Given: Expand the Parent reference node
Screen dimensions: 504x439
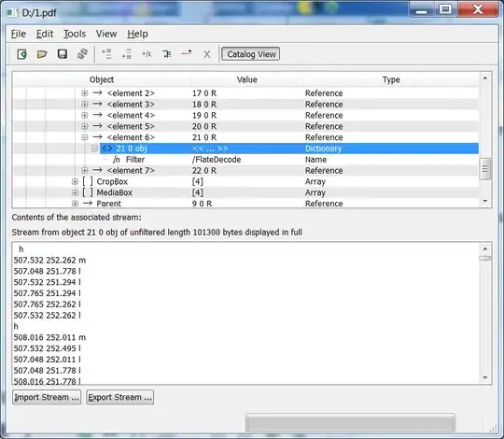Looking at the screenshot, I should (x=75, y=204).
